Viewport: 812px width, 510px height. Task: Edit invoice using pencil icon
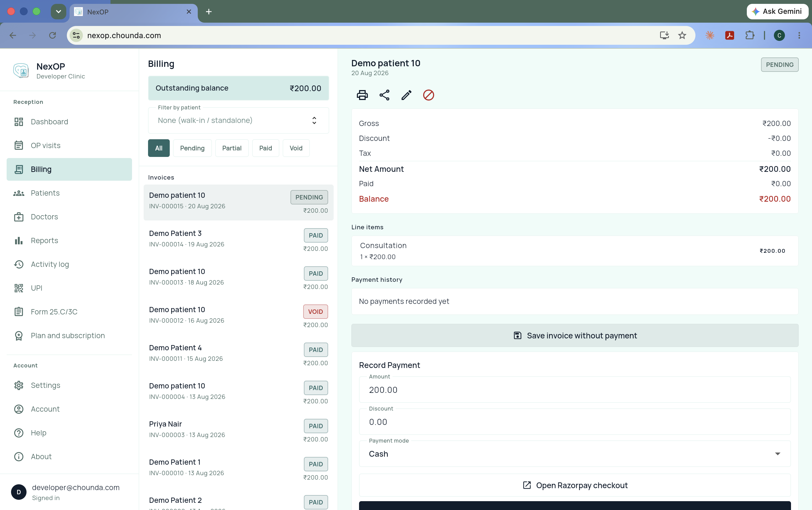pos(406,95)
